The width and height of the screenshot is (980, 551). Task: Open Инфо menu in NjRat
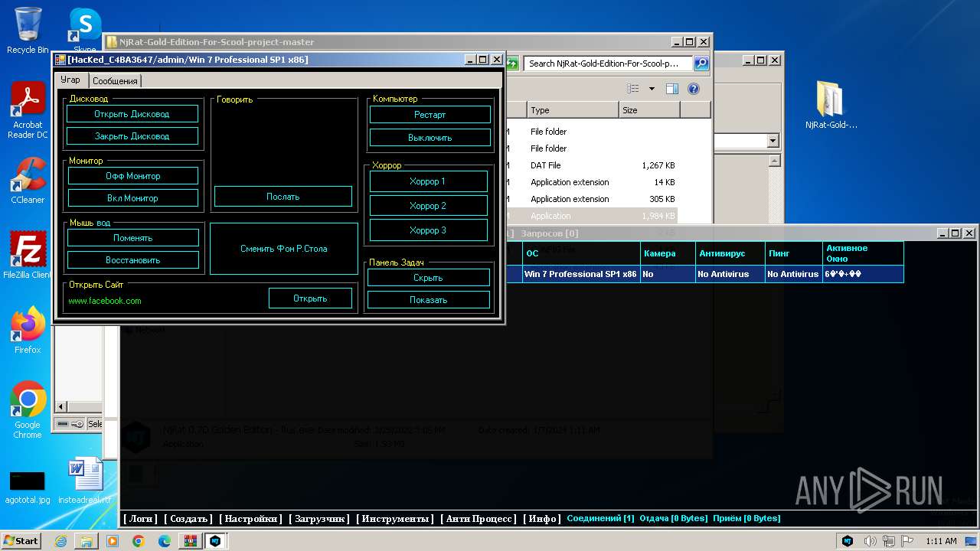click(542, 518)
